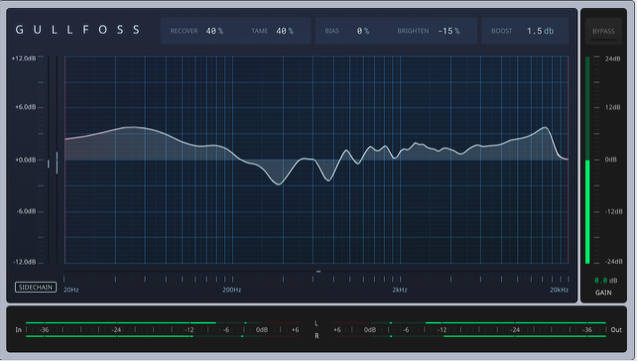Toggle the BYPASS button

pyautogui.click(x=603, y=31)
